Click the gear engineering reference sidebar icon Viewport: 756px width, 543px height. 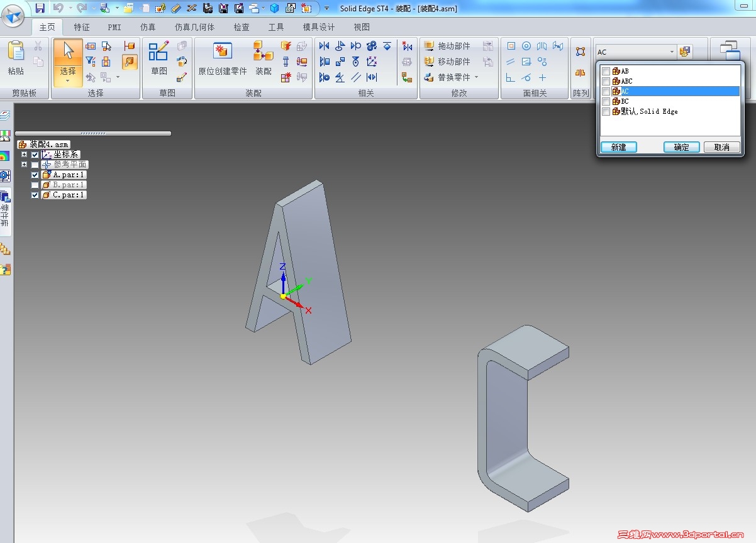5,176
